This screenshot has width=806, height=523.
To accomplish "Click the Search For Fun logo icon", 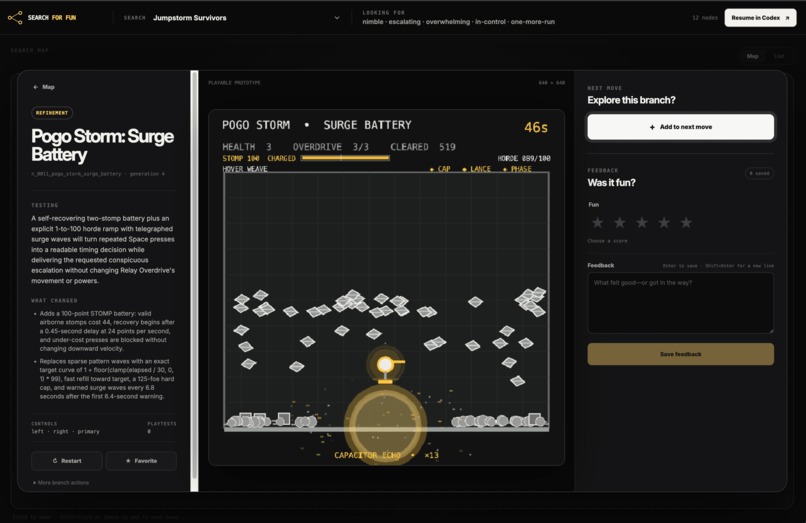I will click(x=15, y=17).
